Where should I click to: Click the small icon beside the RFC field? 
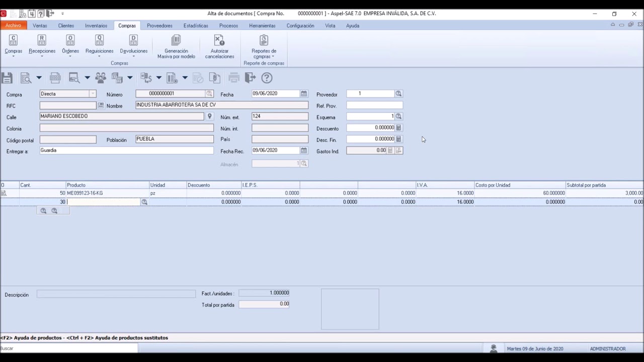[101, 106]
